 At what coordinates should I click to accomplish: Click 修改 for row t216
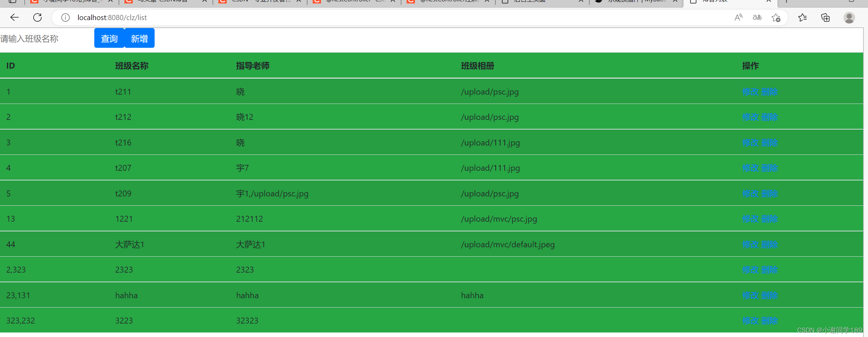click(750, 143)
